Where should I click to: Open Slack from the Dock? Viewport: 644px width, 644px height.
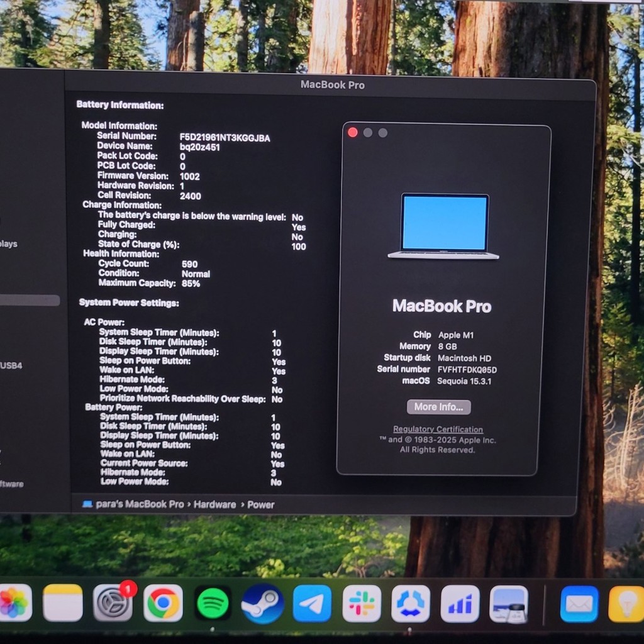pyautogui.click(x=362, y=604)
